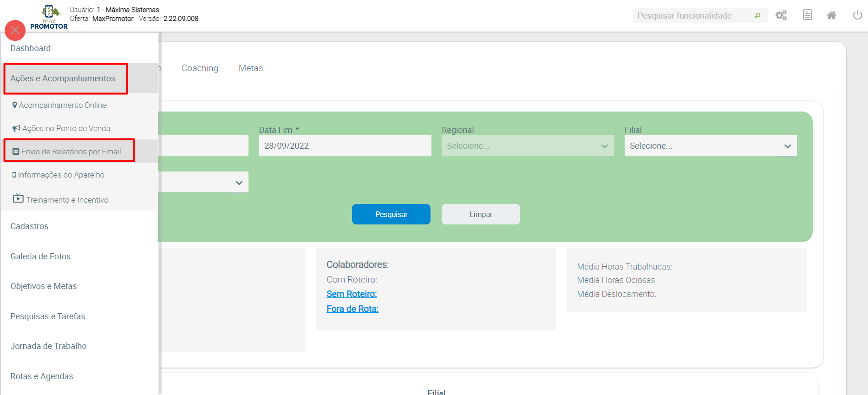Screen dimensions: 868x395
Task: Go to home via house icon
Action: [832, 15]
